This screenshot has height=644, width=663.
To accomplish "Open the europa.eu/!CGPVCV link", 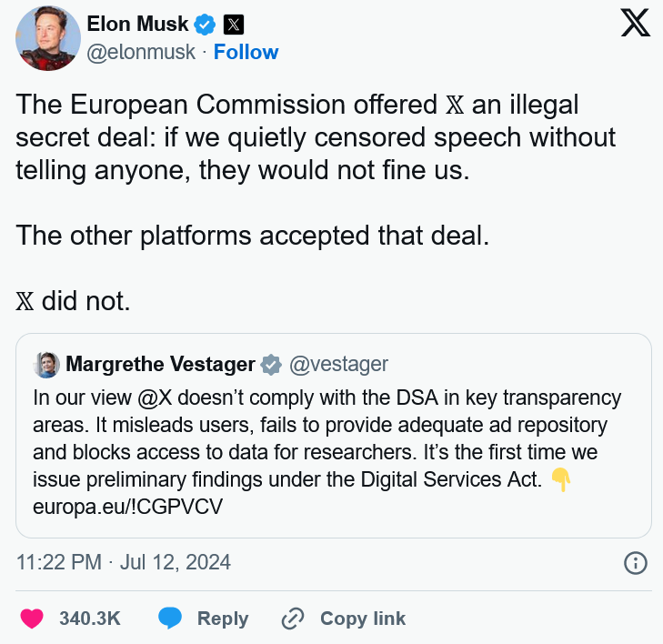I will [x=127, y=507].
